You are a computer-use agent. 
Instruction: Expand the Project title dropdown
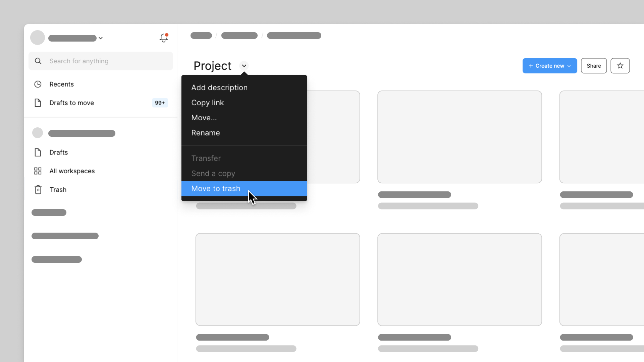[244, 66]
